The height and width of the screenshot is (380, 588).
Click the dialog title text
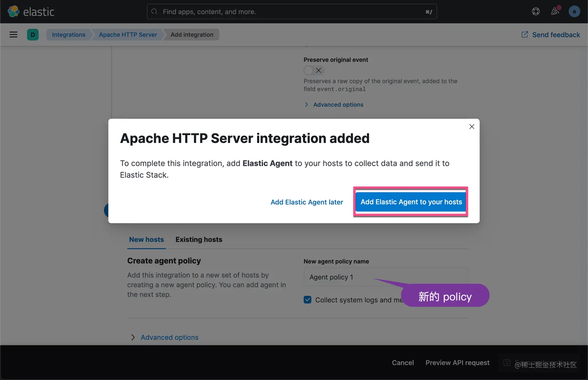(x=245, y=138)
